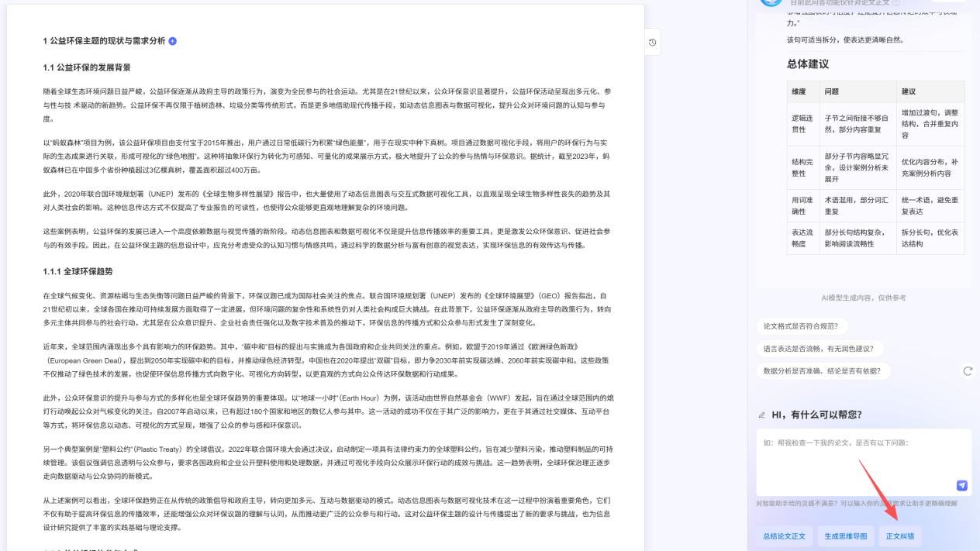The width and height of the screenshot is (980, 551).
Task: Click cell 部分子节内容略显冗余，设计案例分析未展开
Action: click(x=857, y=168)
